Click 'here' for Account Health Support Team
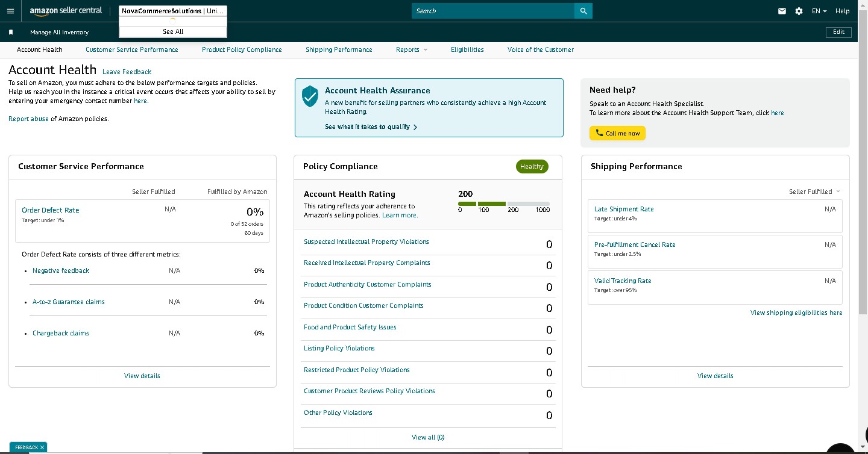868x454 pixels. click(778, 113)
